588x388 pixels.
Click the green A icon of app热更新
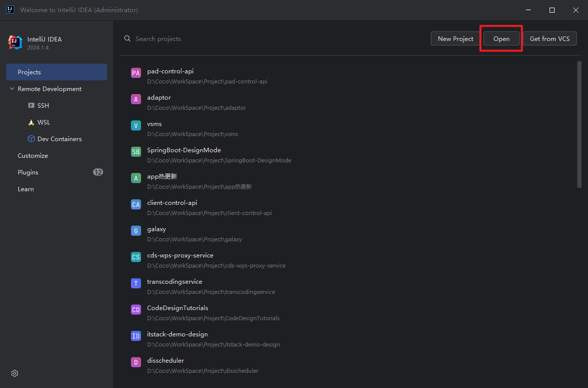[x=135, y=178]
